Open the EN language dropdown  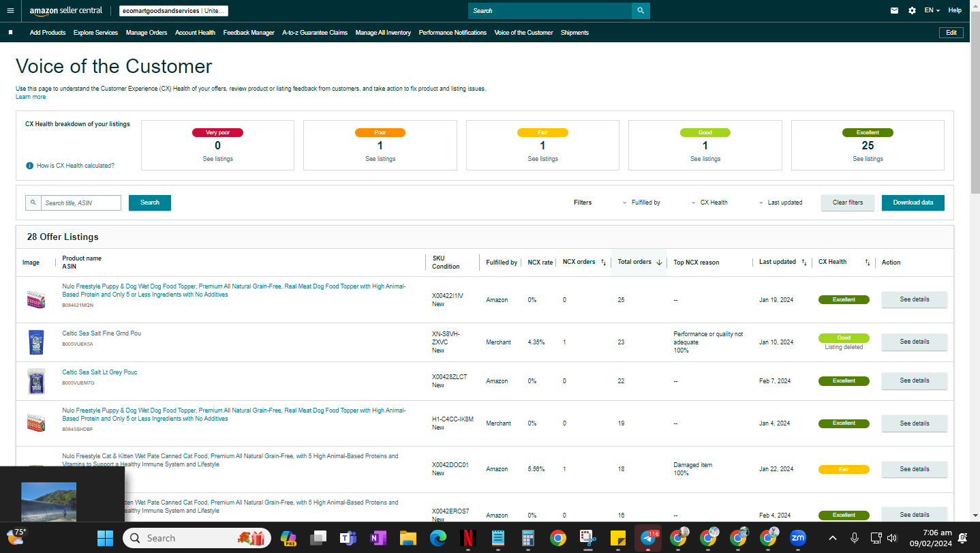point(932,11)
